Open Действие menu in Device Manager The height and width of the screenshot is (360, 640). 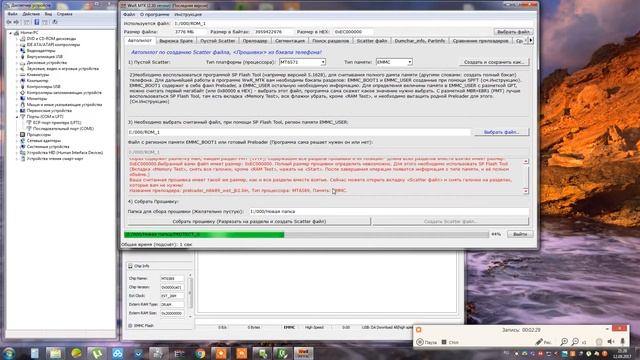coord(31,14)
